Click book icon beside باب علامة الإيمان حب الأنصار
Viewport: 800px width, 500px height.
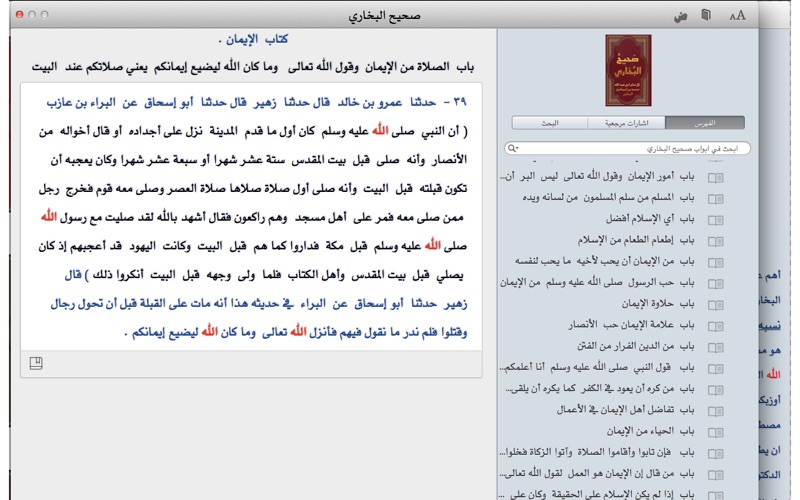tap(715, 326)
